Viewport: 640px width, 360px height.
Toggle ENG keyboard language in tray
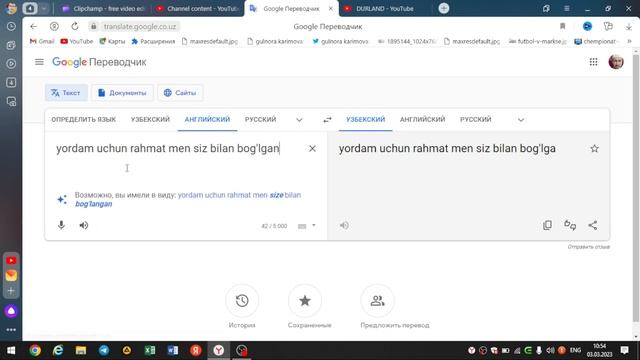click(575, 350)
